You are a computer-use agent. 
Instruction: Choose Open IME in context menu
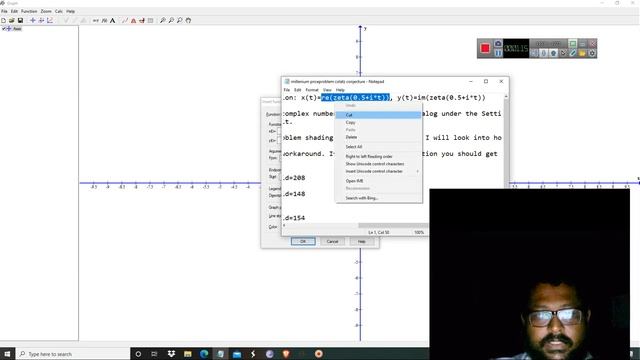coord(378,181)
